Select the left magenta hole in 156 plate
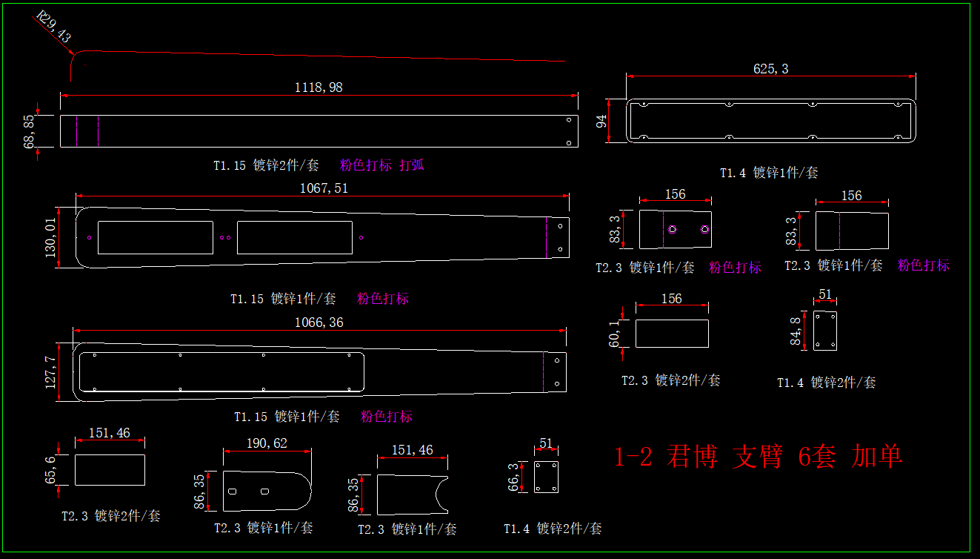Viewport: 980px width, 559px height. [x=672, y=229]
